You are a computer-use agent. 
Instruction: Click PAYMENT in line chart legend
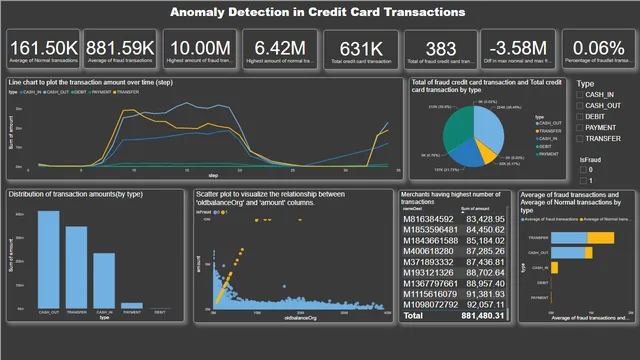pyautogui.click(x=100, y=92)
